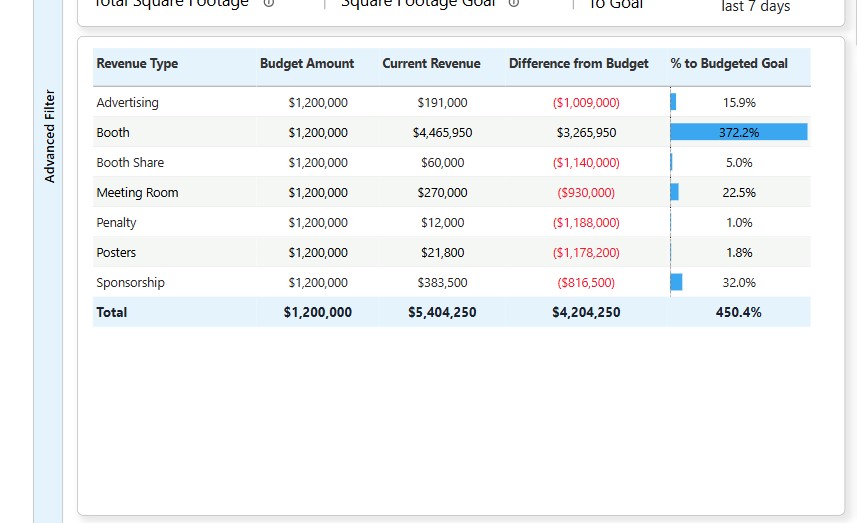Click Sponsorship difference ($816,500)
The height and width of the screenshot is (523, 857).
click(586, 283)
